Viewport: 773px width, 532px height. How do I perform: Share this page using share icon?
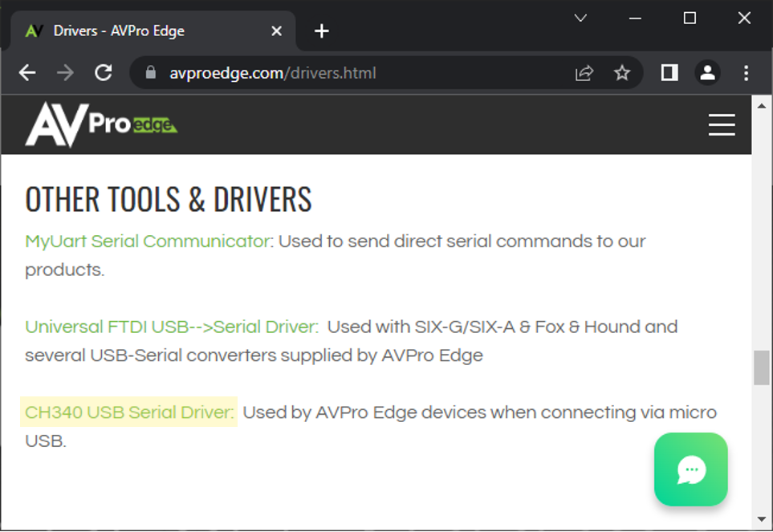(x=584, y=73)
